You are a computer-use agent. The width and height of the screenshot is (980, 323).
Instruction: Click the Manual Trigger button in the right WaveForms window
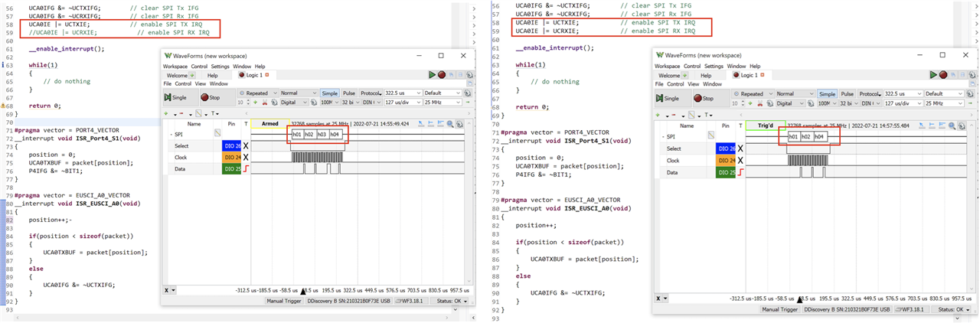click(779, 309)
